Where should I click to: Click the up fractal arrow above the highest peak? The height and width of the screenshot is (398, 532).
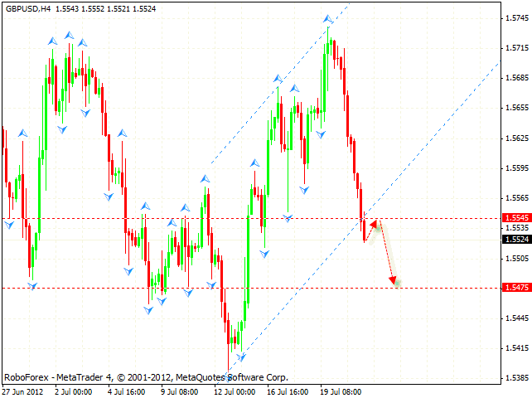tap(328, 18)
